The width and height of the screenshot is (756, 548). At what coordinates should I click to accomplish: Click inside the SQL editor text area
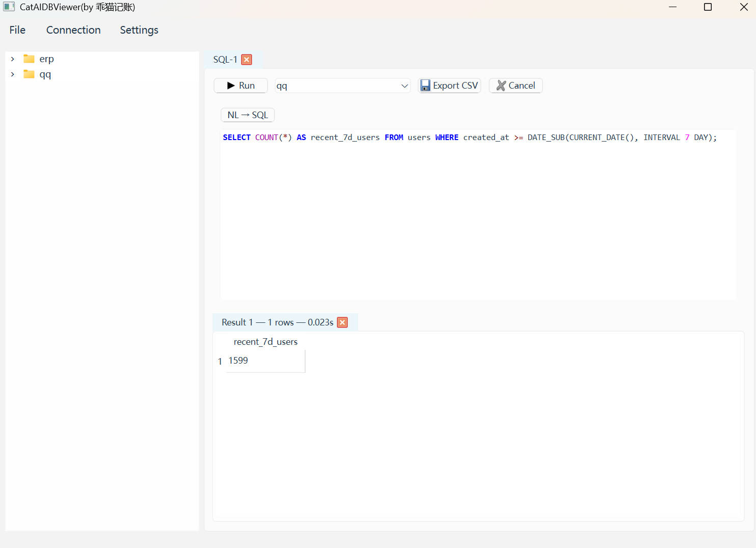[478, 214]
